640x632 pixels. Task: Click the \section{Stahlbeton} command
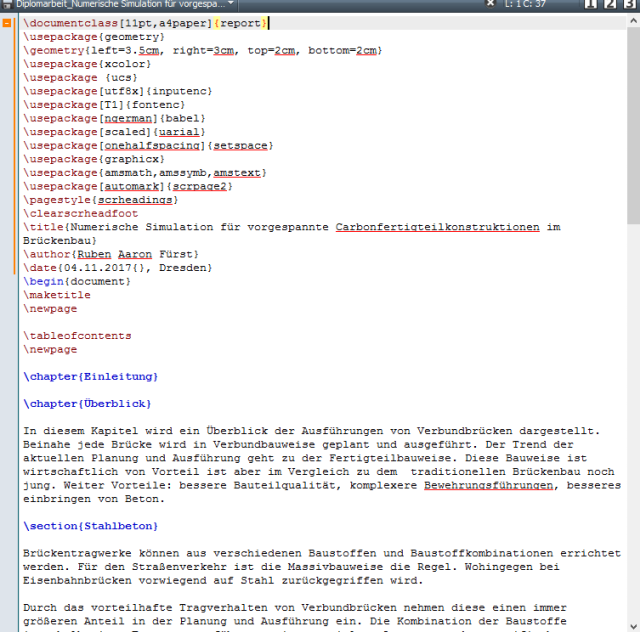pyautogui.click(x=91, y=526)
